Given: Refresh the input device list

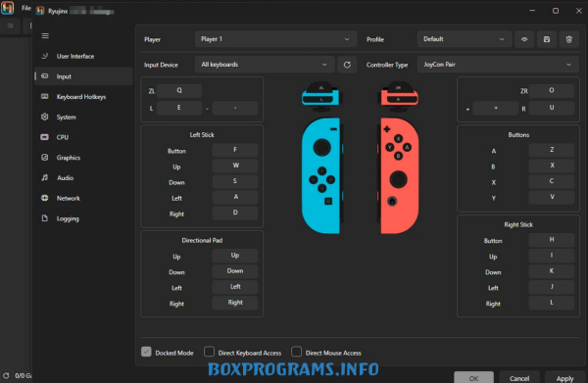Looking at the screenshot, I should click(x=347, y=65).
